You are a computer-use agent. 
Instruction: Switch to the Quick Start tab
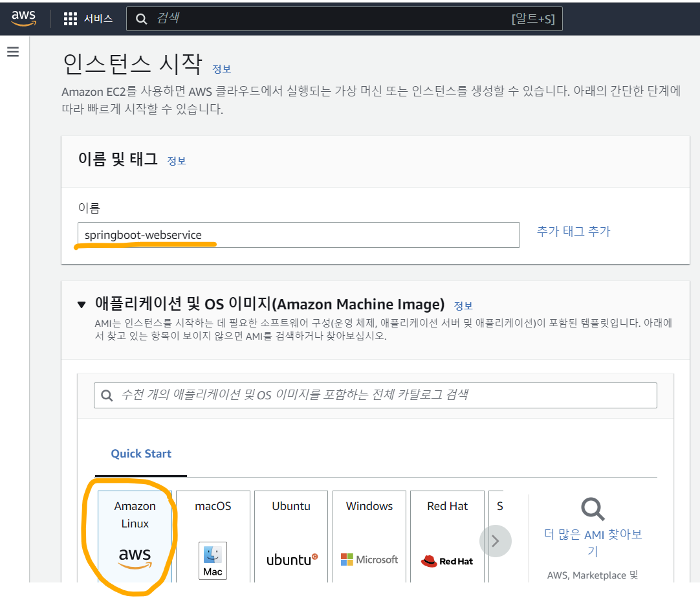click(141, 454)
